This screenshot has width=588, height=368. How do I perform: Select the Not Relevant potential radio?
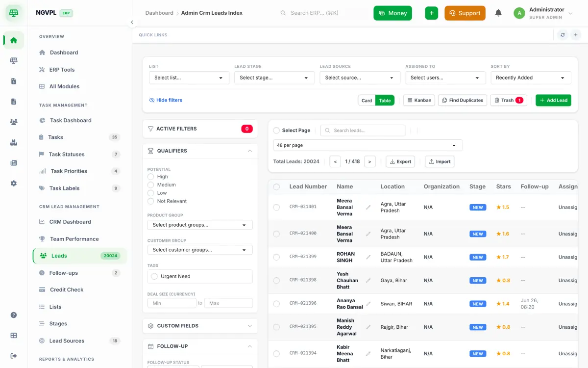[x=151, y=201]
